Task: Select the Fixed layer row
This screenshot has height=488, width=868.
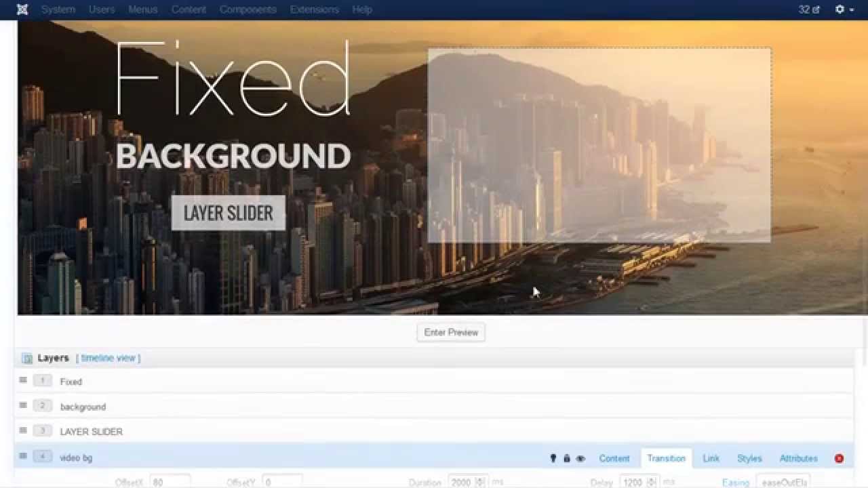Action: [434, 381]
